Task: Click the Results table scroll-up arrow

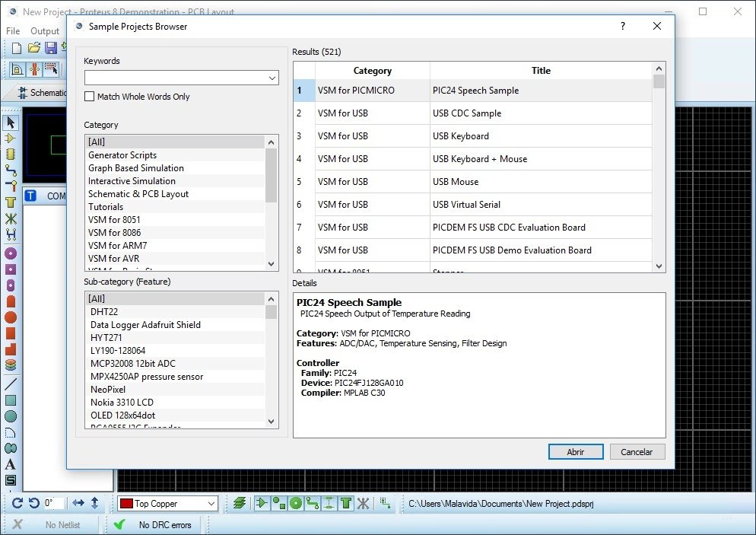Action: [659, 68]
